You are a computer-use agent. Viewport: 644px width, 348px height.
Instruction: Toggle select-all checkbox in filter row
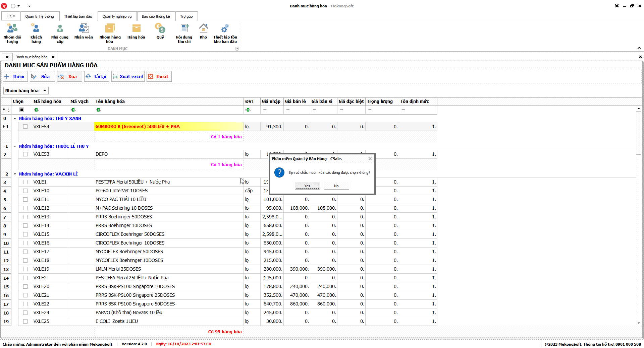coord(22,110)
